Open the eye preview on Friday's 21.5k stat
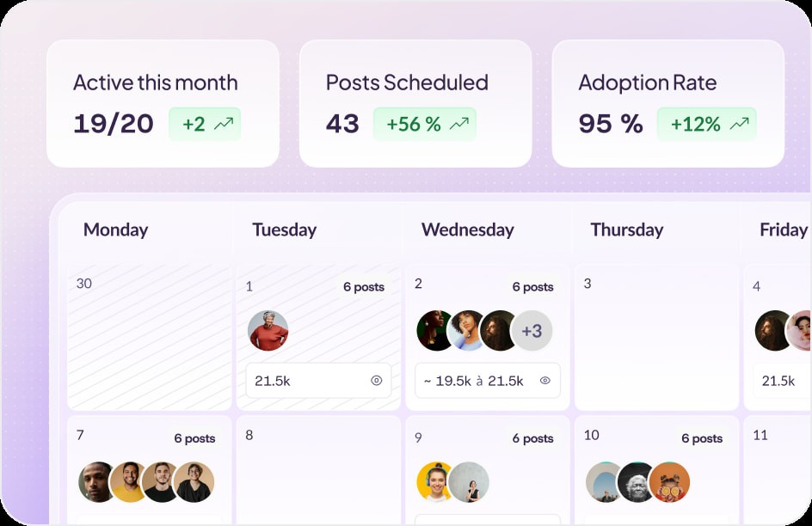Viewport: 812px width, 526px height. [x=807, y=381]
